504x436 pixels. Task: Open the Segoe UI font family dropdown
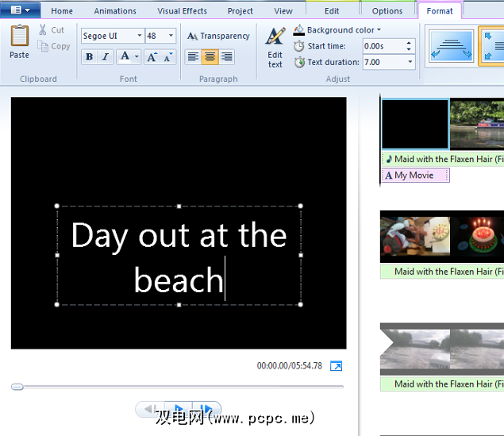(x=140, y=37)
